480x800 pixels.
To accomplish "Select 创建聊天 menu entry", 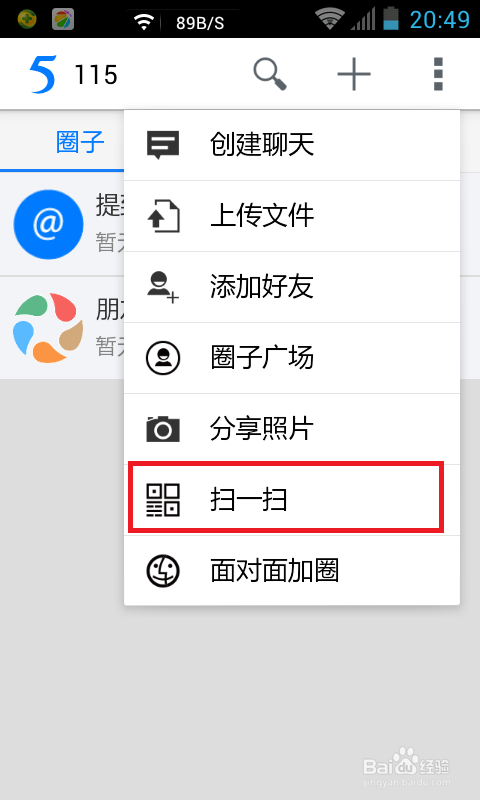I will (x=292, y=145).
